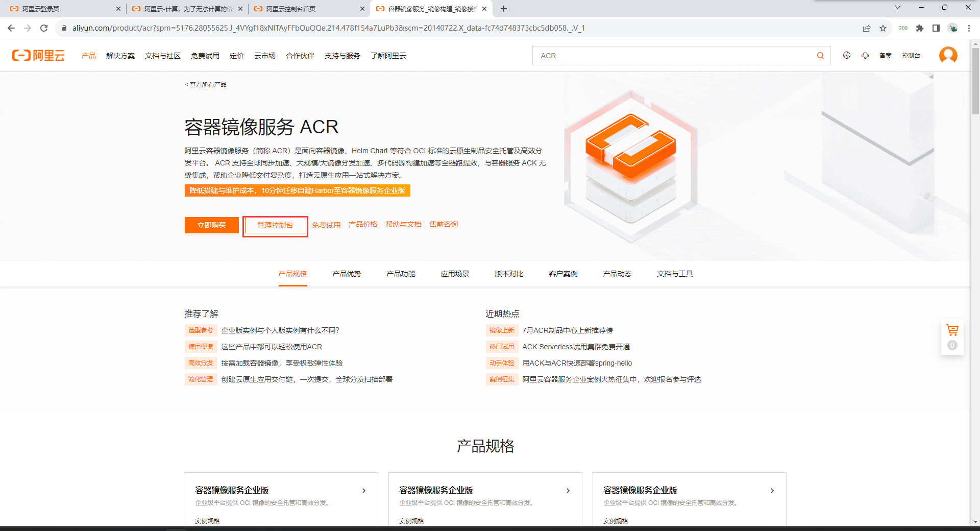980x531 pixels.
Task: Open 产品 top navigation menu
Action: pos(89,56)
